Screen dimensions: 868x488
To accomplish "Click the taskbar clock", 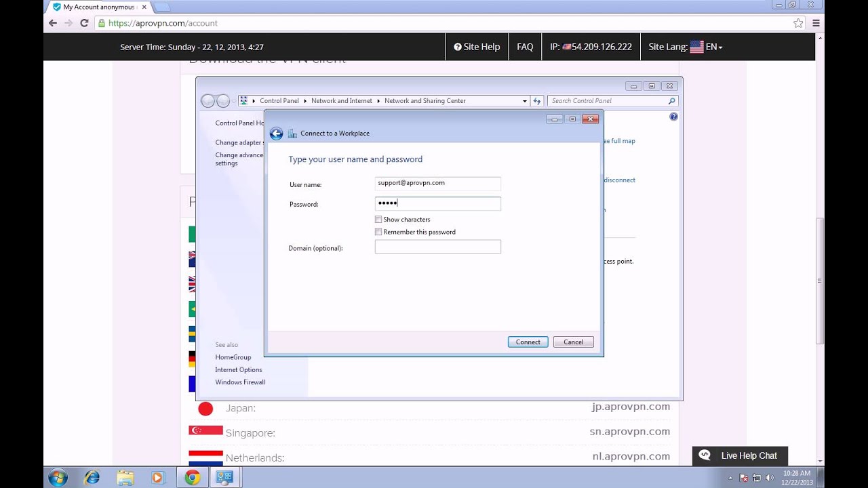I will coord(796,477).
